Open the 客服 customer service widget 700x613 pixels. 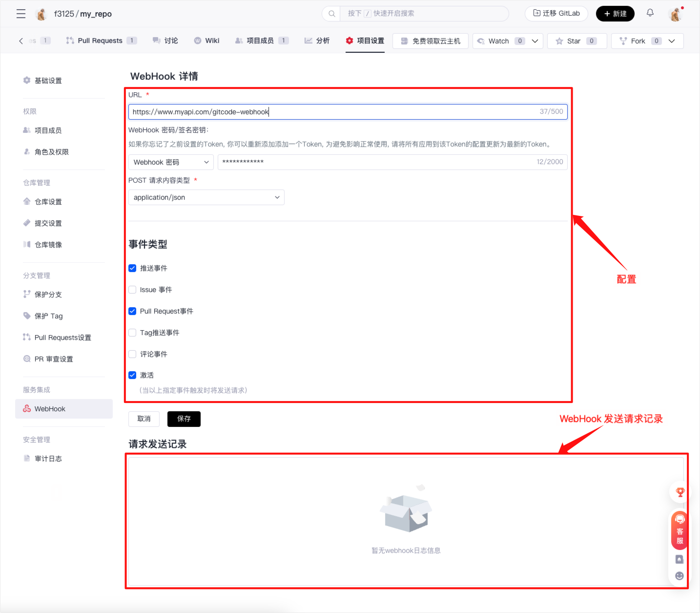679,530
